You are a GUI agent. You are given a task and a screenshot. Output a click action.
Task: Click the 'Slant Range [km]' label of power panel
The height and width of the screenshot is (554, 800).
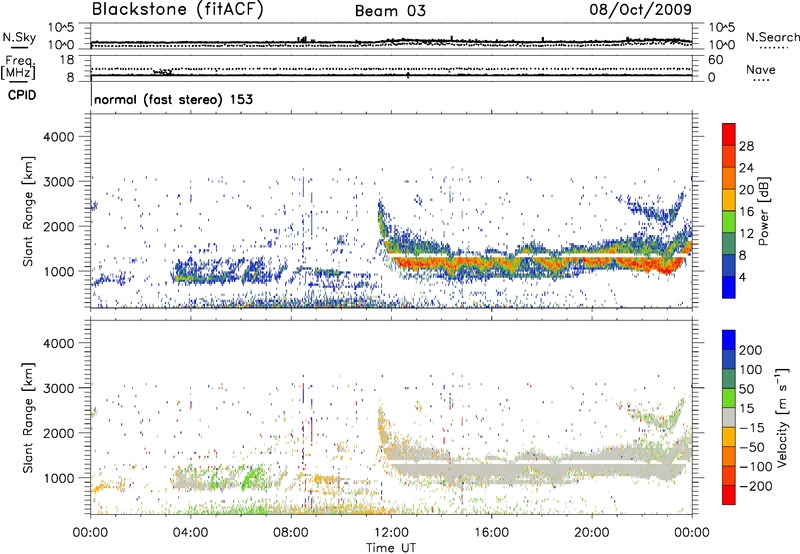point(28,211)
